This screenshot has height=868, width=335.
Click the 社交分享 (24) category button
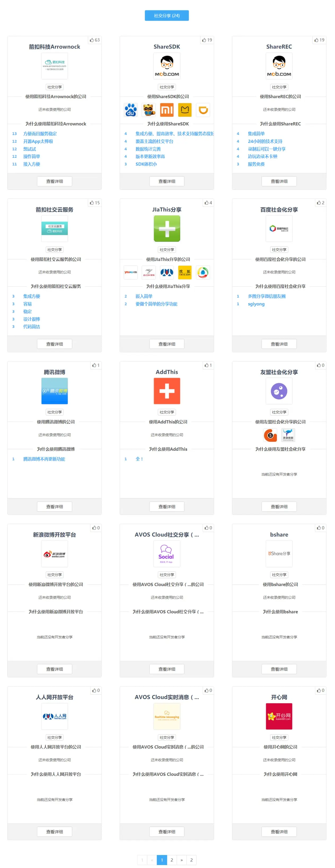(x=167, y=16)
